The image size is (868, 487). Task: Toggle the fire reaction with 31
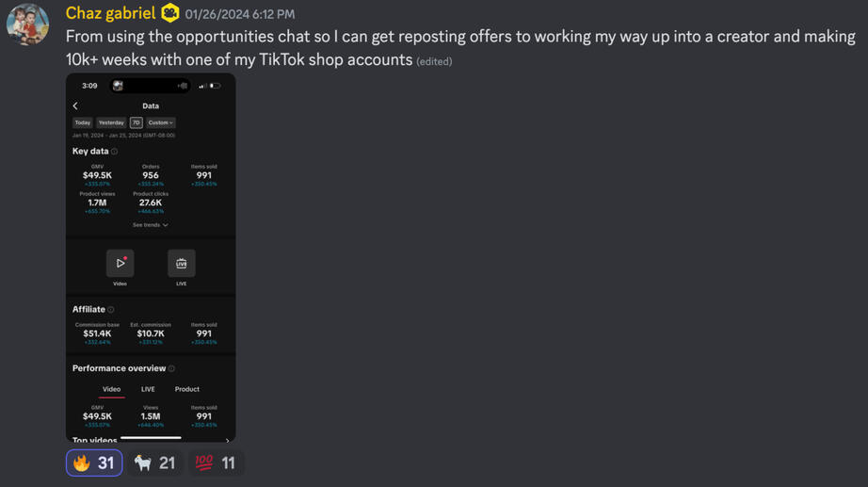94,463
